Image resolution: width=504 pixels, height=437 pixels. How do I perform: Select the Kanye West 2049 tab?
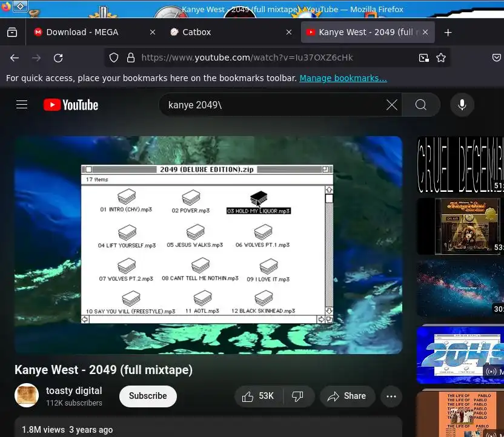[x=368, y=32]
